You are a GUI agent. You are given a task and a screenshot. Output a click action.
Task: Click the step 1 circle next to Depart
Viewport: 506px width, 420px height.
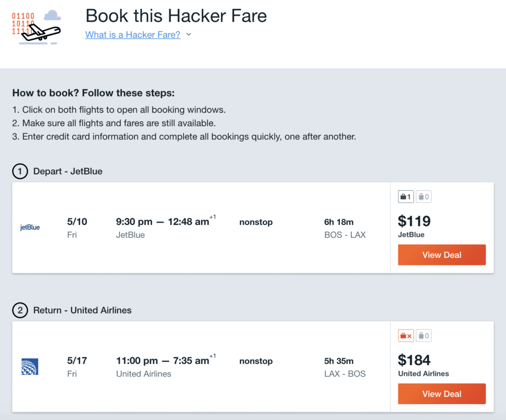point(19,171)
